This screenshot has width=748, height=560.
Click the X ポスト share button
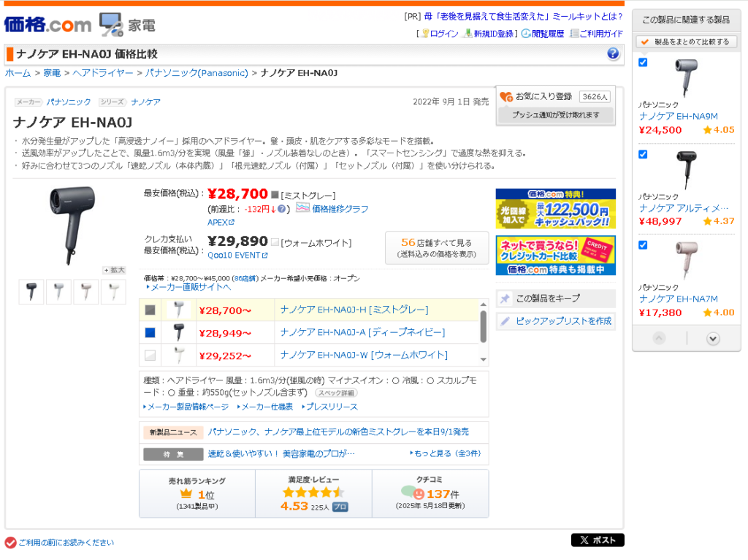pos(598,540)
